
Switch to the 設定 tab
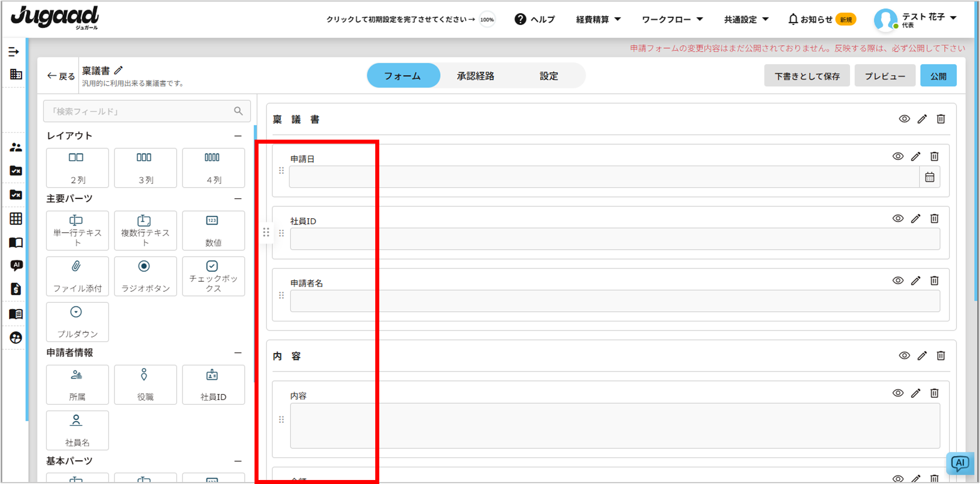549,76
